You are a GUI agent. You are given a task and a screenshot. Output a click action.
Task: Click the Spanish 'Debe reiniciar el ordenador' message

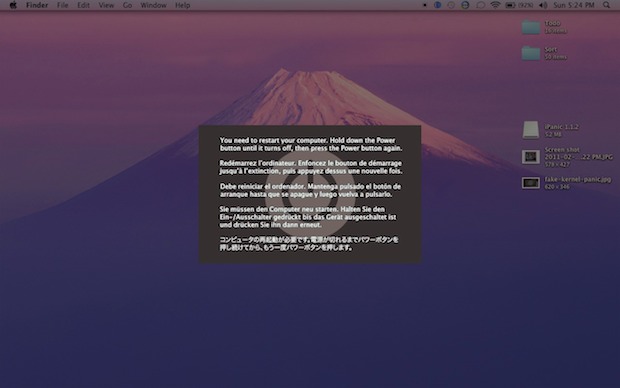pos(310,190)
